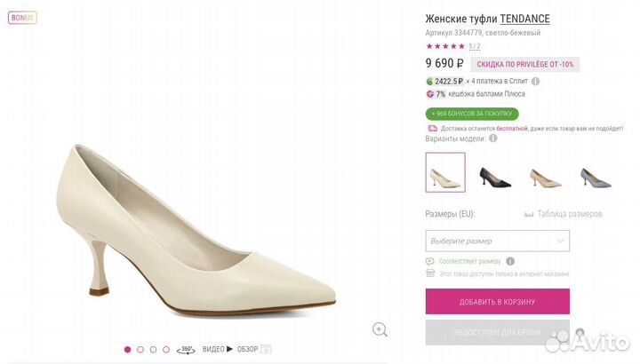Open the ОБЗОР tab under image
This screenshot has width=640, height=364.
[247, 350]
